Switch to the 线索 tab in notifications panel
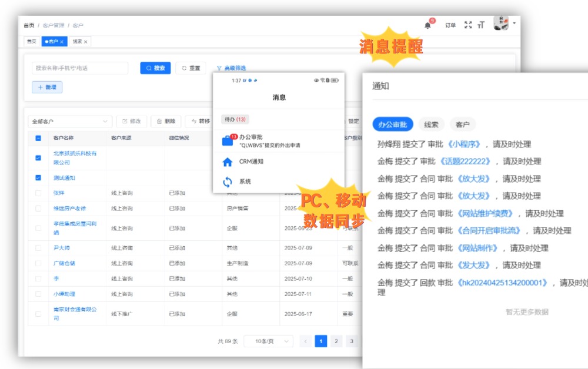The height and width of the screenshot is (369, 588). coord(431,125)
